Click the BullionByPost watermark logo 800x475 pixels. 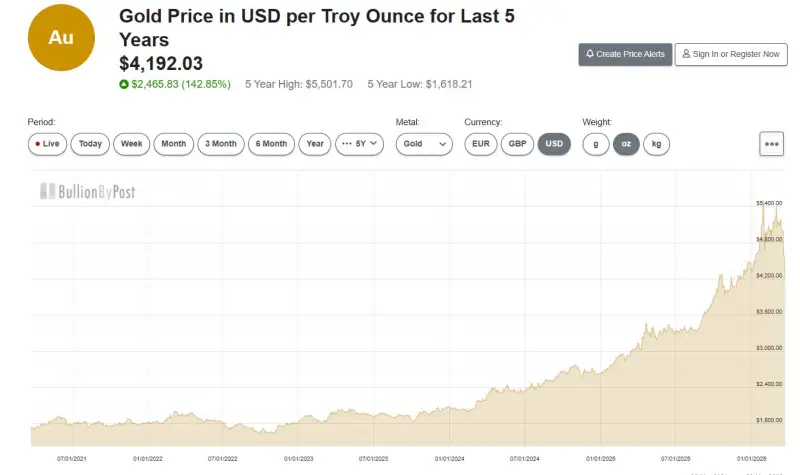[x=87, y=191]
